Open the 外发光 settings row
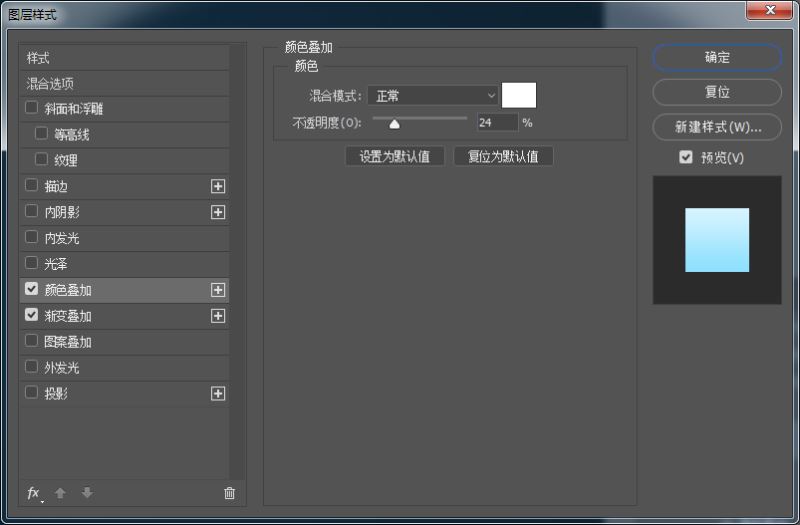800x525 pixels. [x=124, y=368]
